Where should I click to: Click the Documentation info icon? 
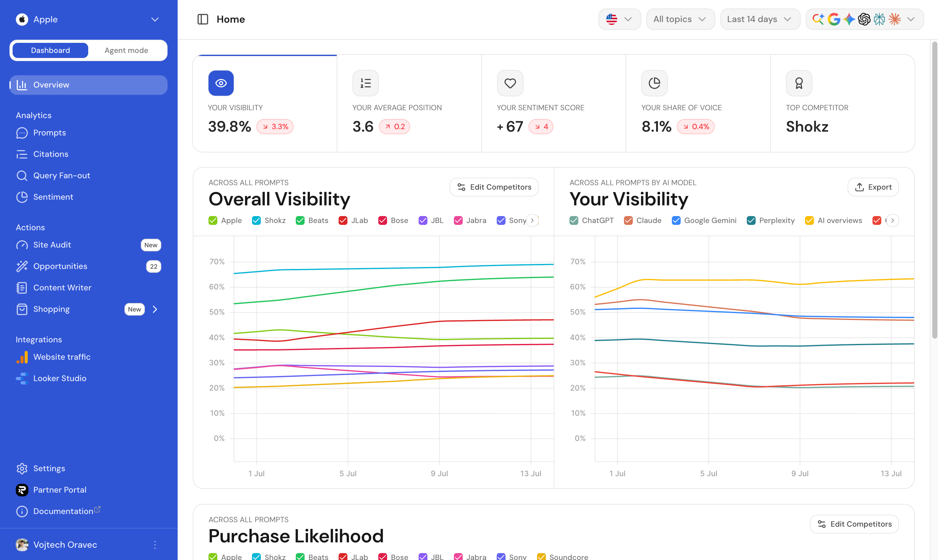click(22, 511)
